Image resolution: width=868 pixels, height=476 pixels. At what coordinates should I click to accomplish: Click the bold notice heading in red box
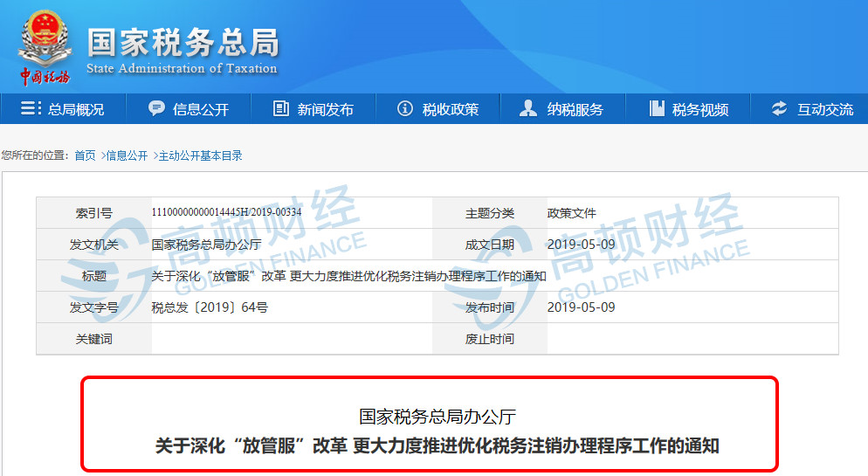point(437,445)
